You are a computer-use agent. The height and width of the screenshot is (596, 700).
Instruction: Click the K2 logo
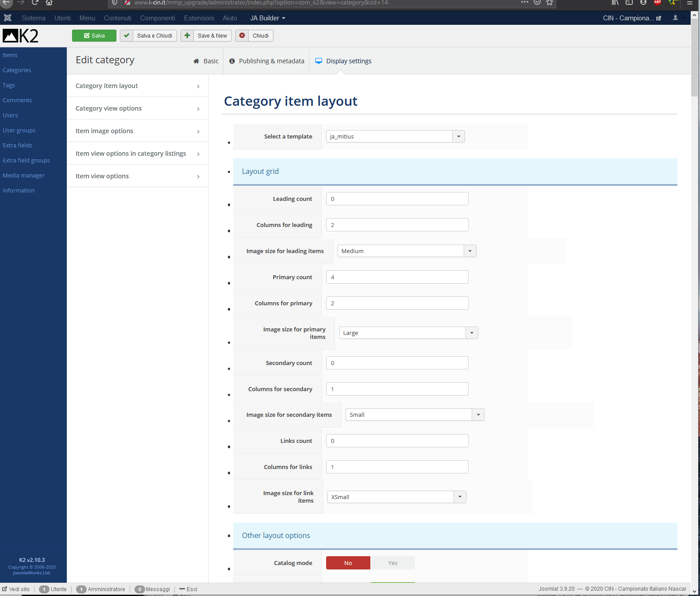[21, 36]
